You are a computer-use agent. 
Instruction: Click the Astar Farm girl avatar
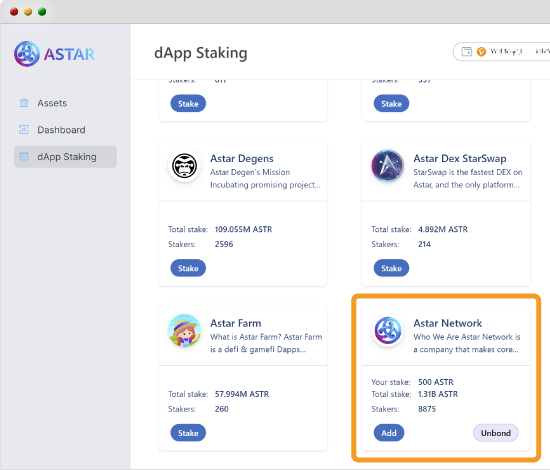[185, 330]
